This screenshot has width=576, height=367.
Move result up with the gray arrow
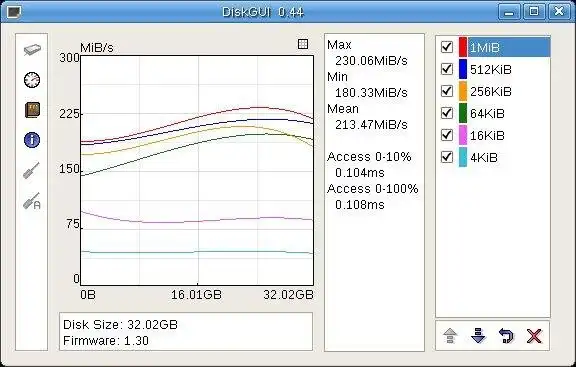coord(450,336)
